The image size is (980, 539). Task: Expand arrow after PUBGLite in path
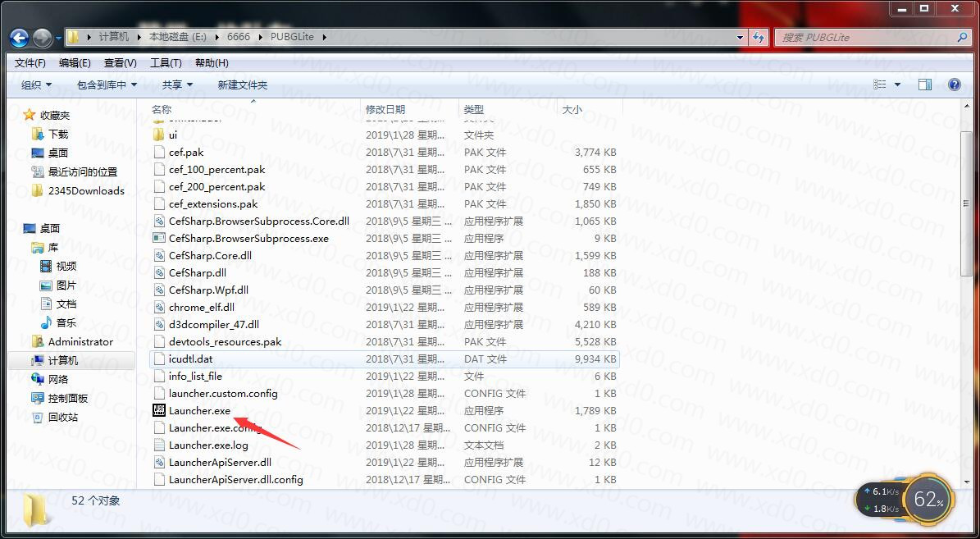click(x=324, y=37)
